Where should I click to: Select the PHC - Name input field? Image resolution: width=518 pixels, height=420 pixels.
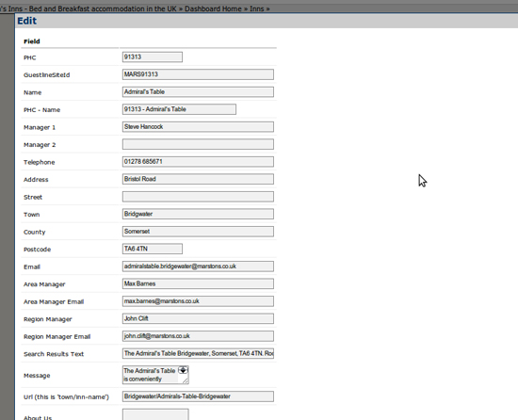pos(179,109)
